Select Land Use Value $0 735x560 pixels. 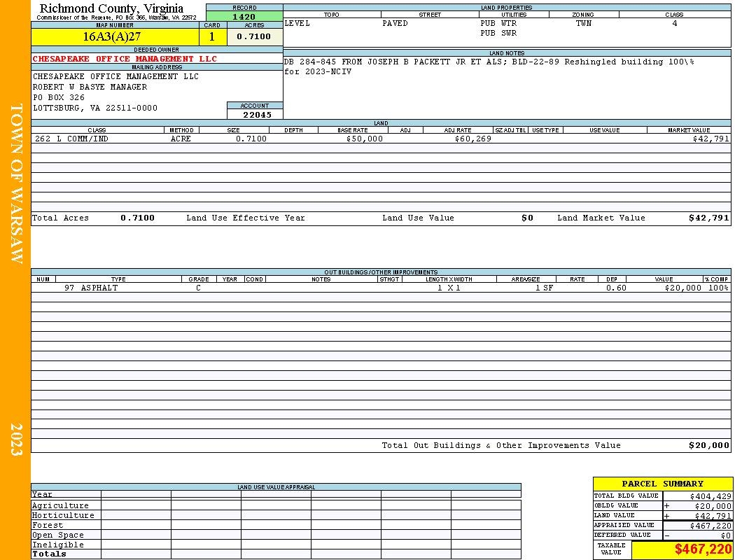(527, 218)
